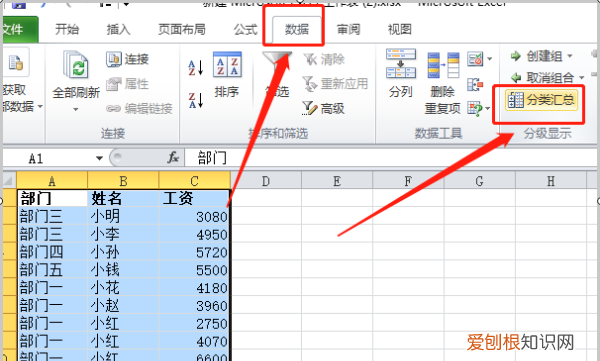The height and width of the screenshot is (361, 600).
Task: Select cell 部门五
Action: point(52,270)
